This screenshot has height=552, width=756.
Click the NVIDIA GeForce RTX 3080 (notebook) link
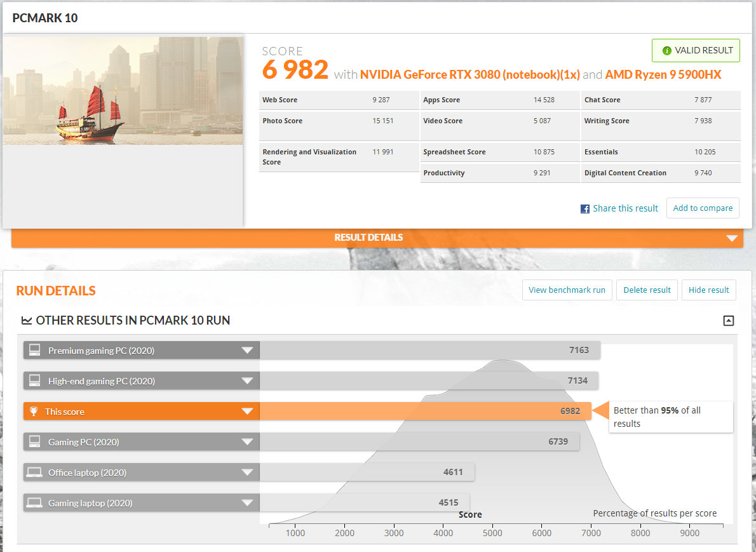point(469,75)
